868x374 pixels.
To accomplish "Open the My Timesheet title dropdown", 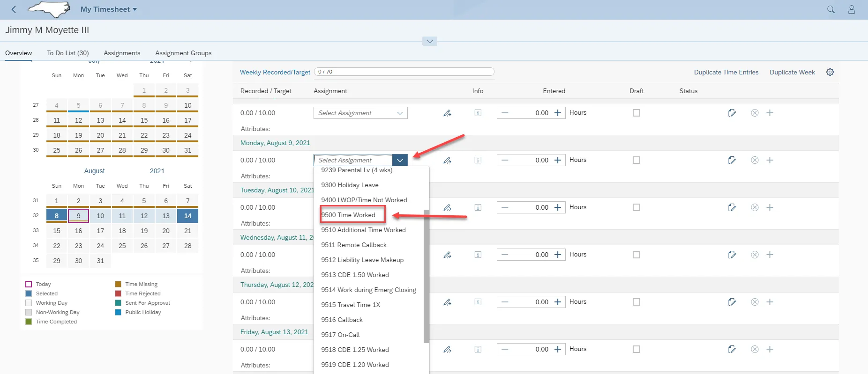I will [x=108, y=9].
